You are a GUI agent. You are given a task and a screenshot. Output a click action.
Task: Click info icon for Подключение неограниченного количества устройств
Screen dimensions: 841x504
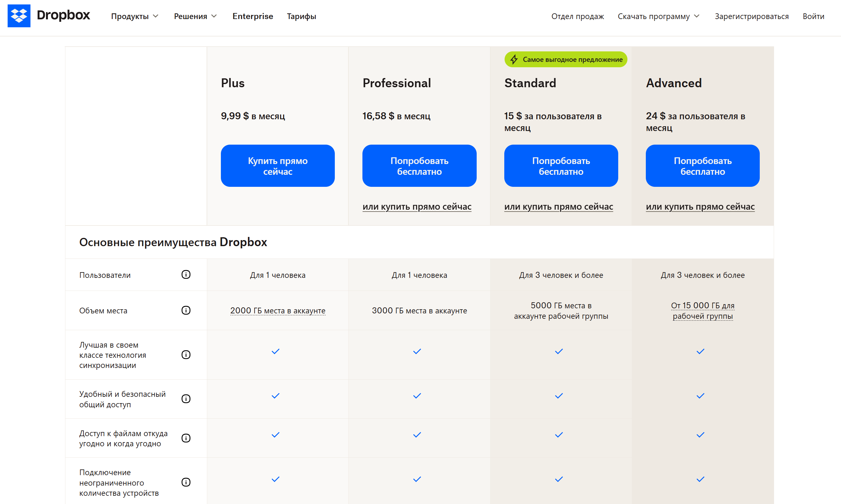click(x=186, y=482)
